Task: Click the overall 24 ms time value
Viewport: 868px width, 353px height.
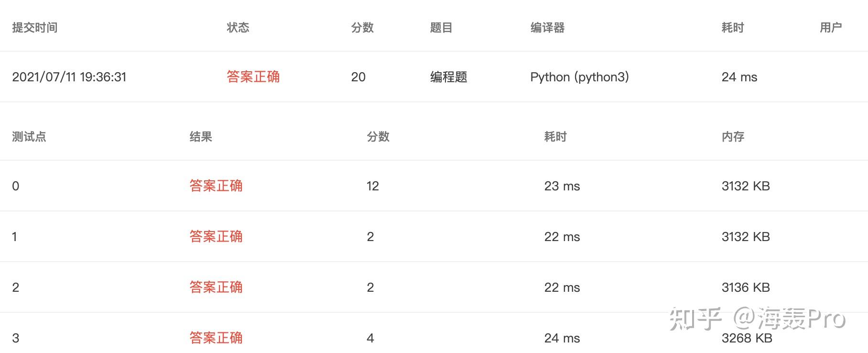Action: (x=739, y=77)
